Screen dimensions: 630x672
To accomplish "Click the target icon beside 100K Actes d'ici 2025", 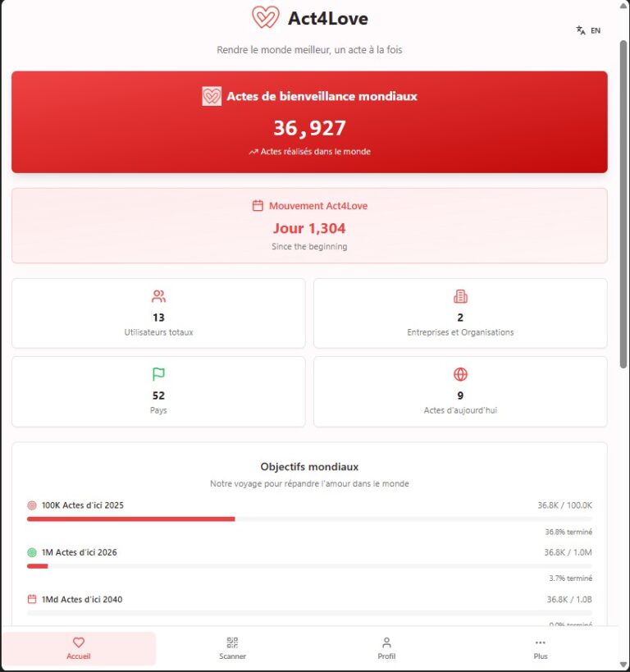I will pyautogui.click(x=32, y=505).
